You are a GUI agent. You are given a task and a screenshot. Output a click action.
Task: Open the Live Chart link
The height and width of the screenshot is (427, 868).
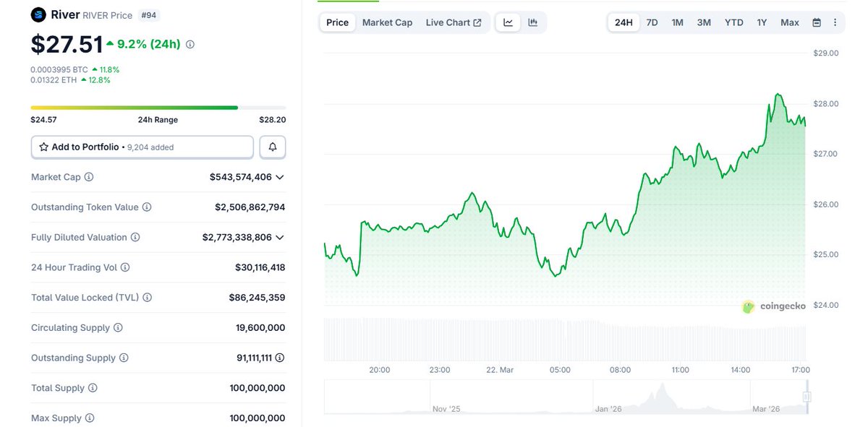(x=454, y=22)
